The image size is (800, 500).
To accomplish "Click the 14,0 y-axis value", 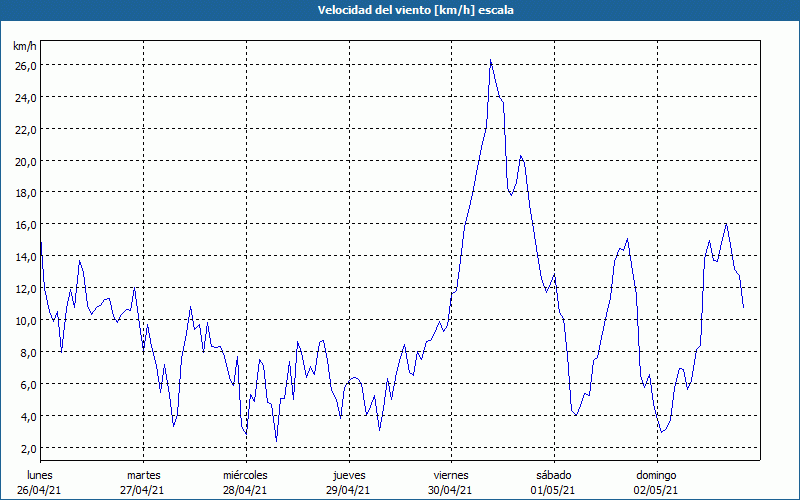I will click(24, 257).
